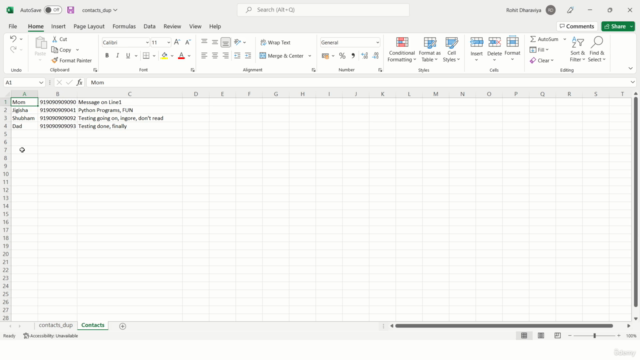Click column C header
Viewport: 640px width, 360px height.
(x=129, y=94)
